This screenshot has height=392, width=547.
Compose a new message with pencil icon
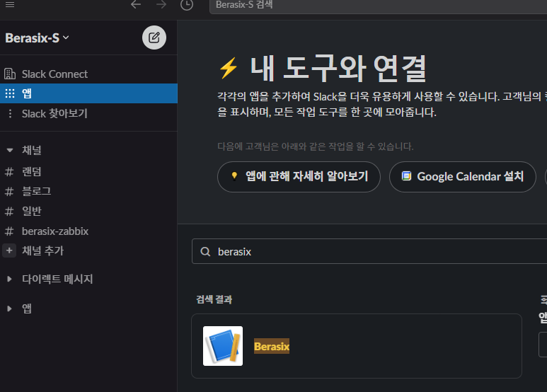154,38
